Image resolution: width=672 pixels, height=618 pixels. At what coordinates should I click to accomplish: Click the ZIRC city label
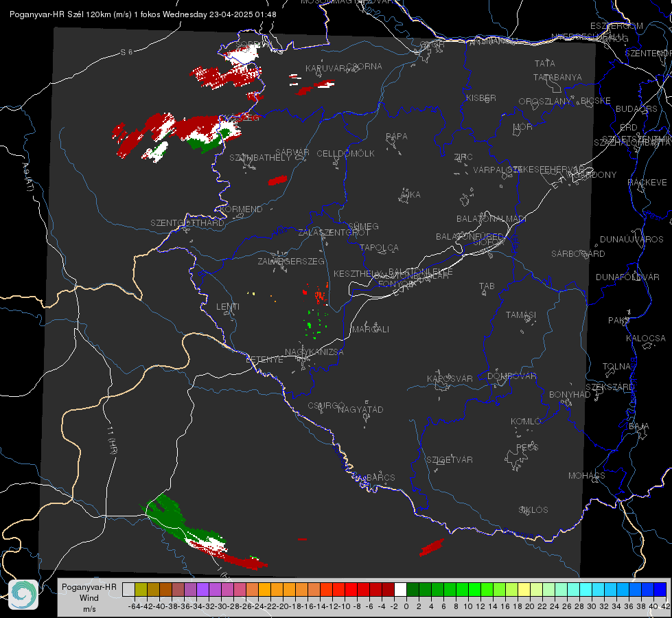pyautogui.click(x=463, y=157)
